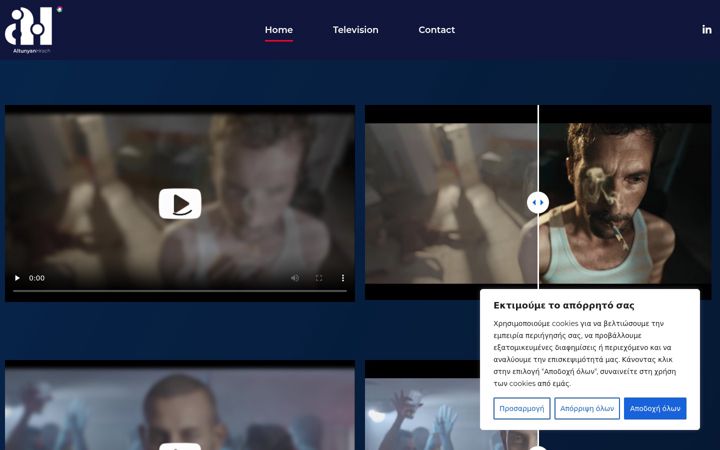
Task: Click the cookie notice heading Εκτιμούμε το απόρρητό σας
Action: pos(563,305)
